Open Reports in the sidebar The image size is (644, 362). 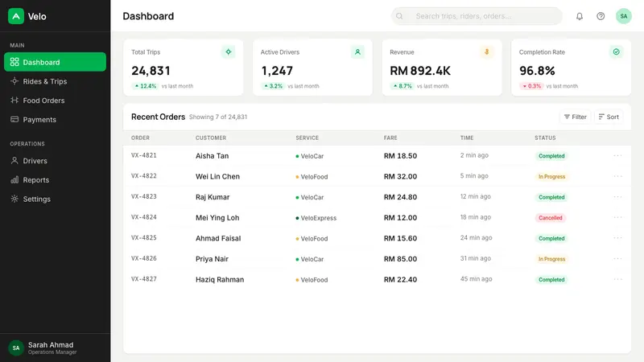[x=55, y=179]
